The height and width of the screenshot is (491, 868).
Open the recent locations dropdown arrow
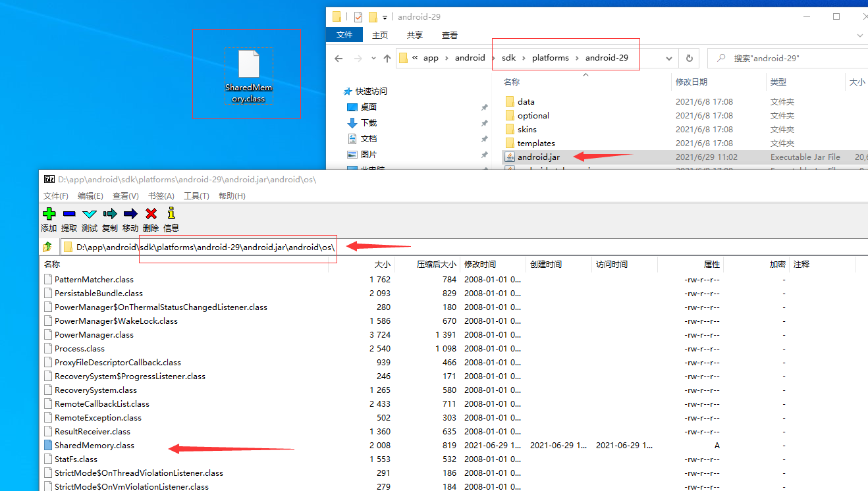pos(373,58)
